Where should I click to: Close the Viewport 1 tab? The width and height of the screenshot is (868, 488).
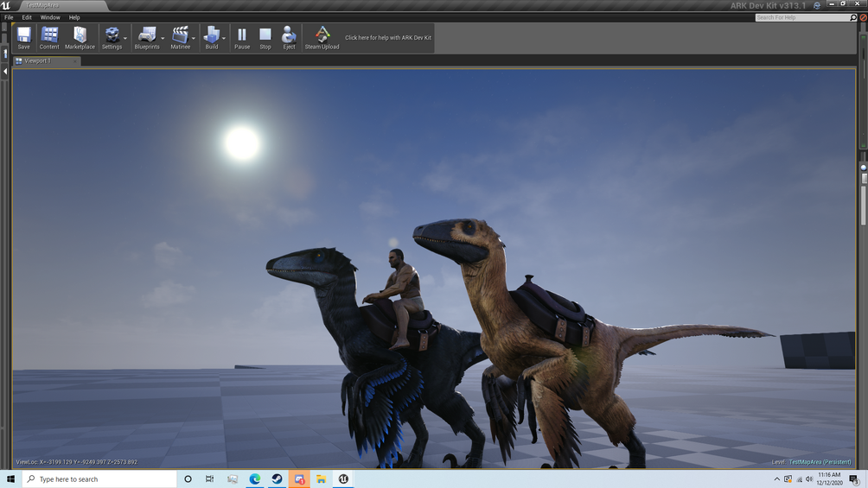pyautogui.click(x=75, y=60)
